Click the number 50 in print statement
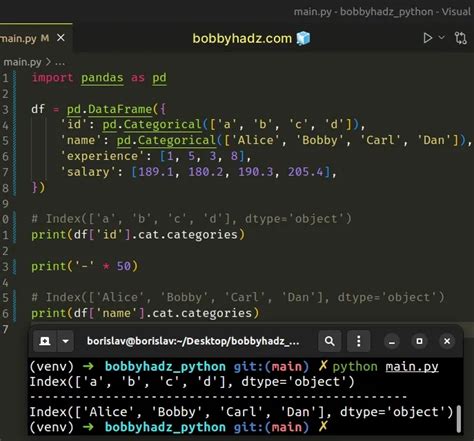 (x=123, y=266)
